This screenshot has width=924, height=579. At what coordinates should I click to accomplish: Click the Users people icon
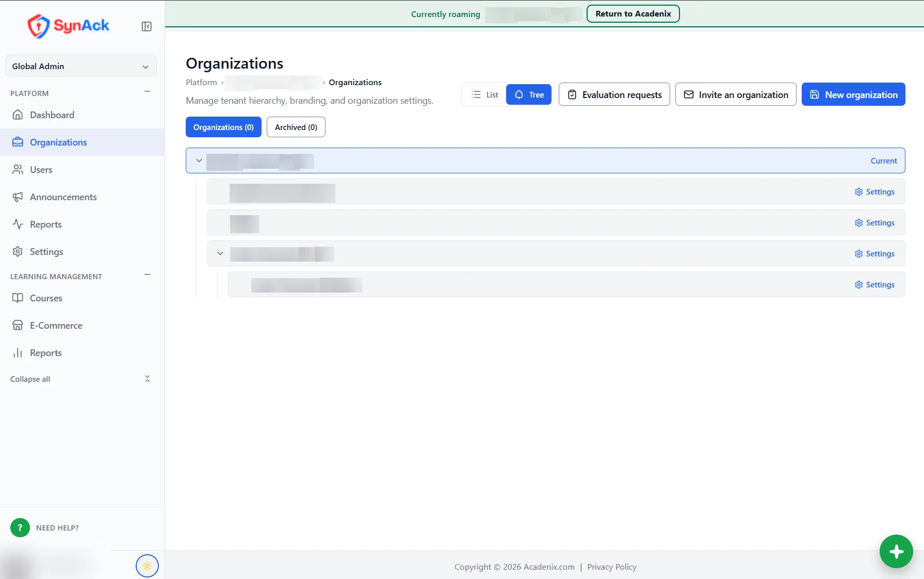(18, 169)
